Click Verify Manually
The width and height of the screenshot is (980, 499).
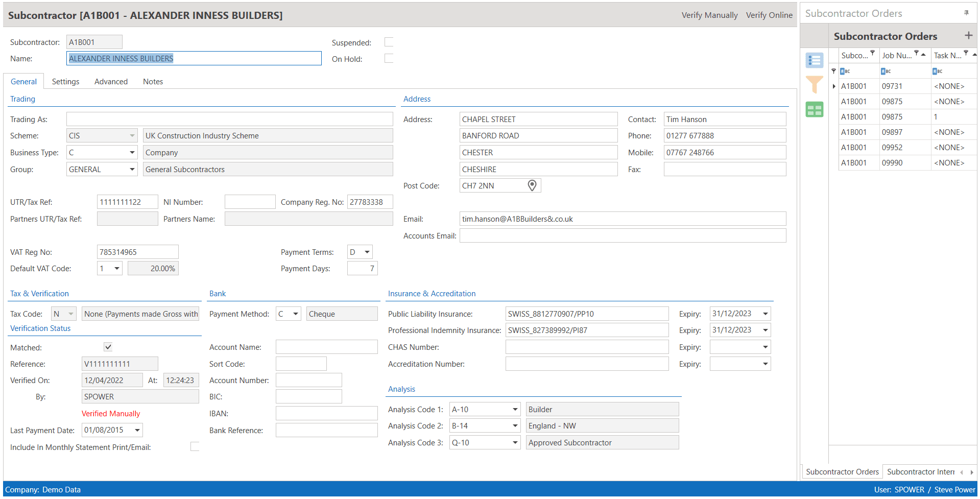pos(709,15)
